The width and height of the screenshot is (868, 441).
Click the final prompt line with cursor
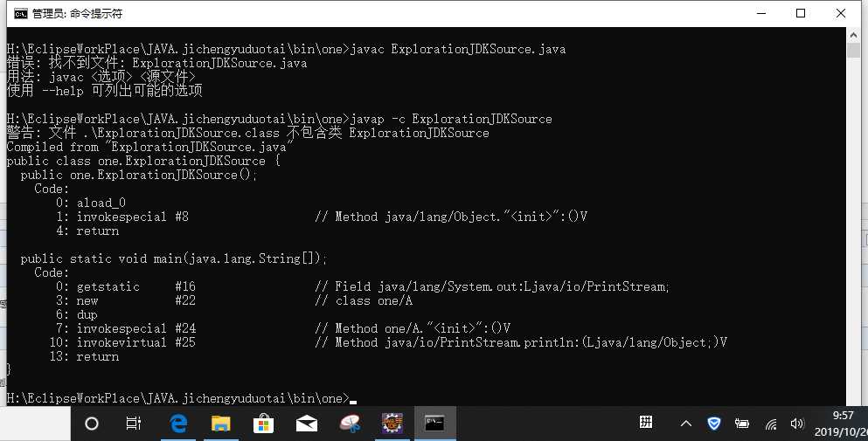pos(182,398)
